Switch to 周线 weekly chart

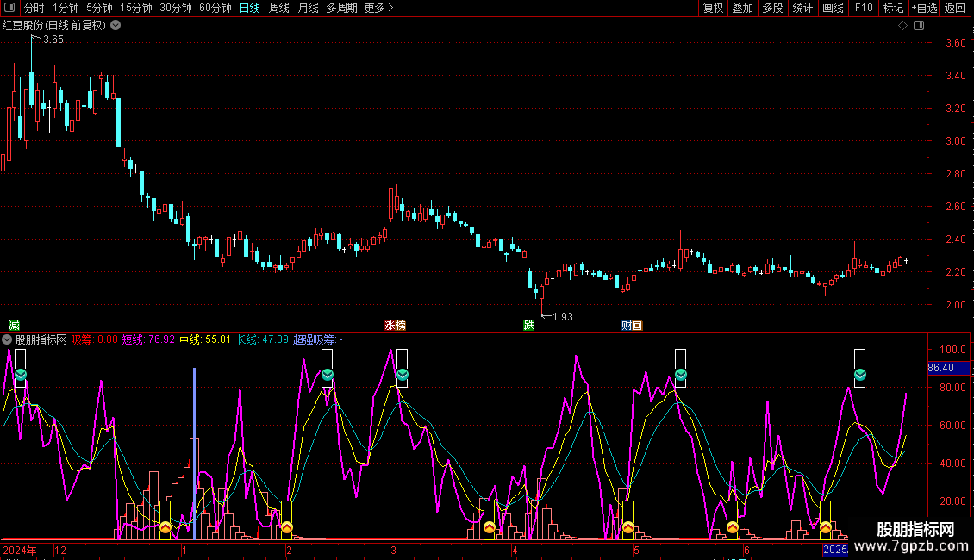pyautogui.click(x=279, y=8)
